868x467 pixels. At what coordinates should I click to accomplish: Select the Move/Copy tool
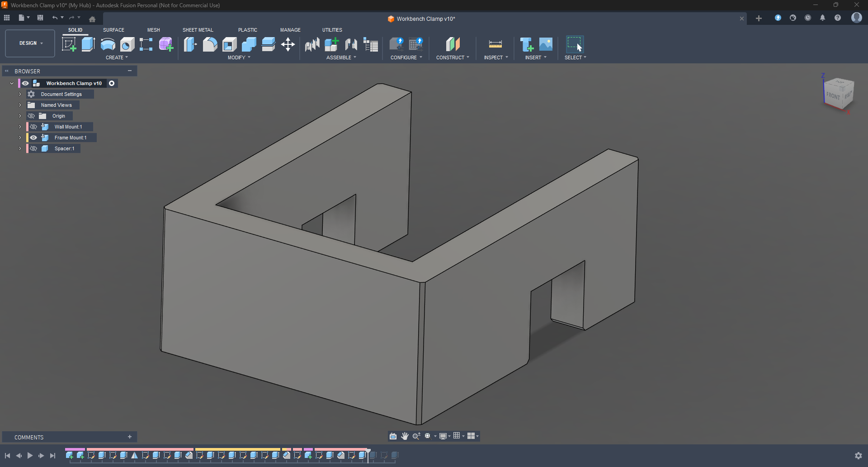(x=288, y=44)
